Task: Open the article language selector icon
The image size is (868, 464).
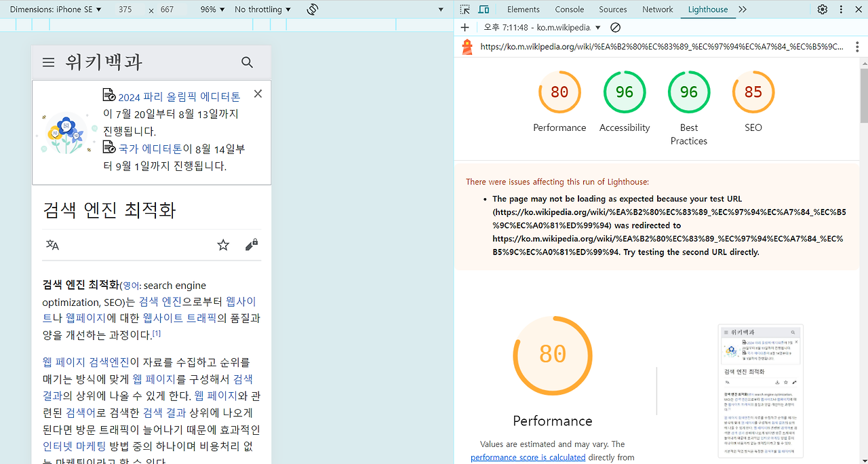Action: point(52,245)
